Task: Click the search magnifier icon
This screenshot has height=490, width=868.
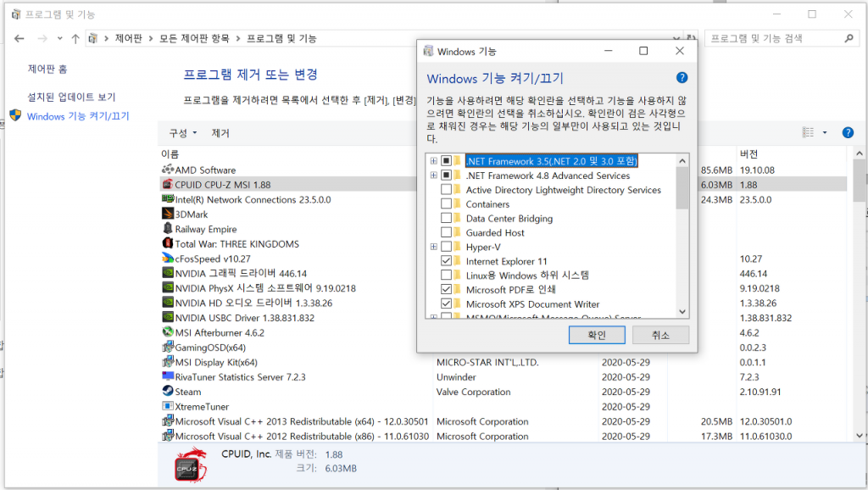Action: [x=849, y=38]
